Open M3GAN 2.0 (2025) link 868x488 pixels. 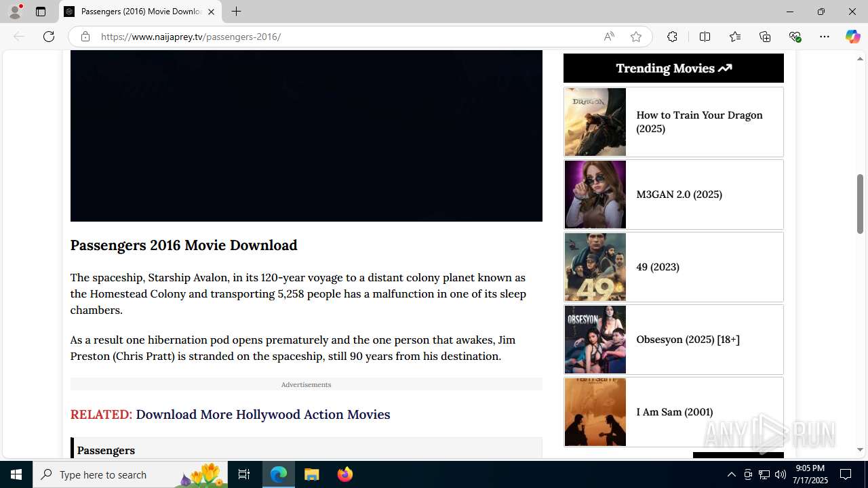pyautogui.click(x=679, y=195)
